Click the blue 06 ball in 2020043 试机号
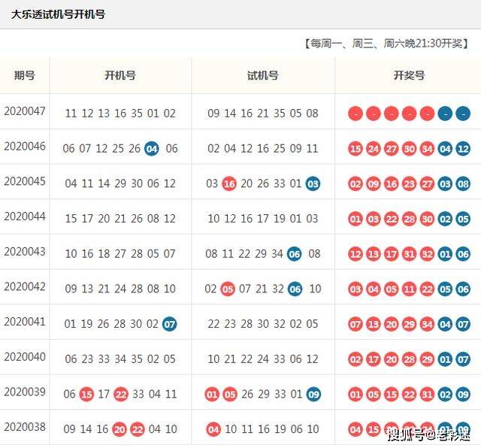This screenshot has width=481, height=448. [x=295, y=254]
